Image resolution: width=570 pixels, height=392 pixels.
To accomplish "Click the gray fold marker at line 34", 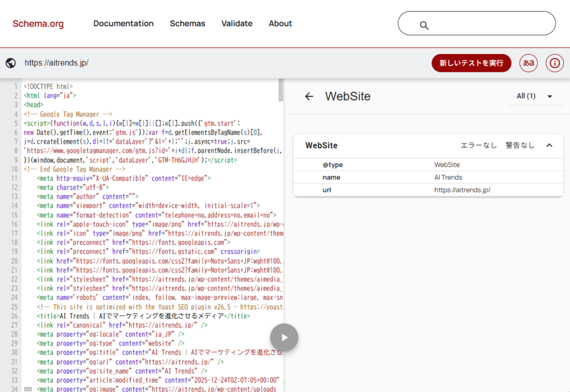I will [x=28, y=389].
